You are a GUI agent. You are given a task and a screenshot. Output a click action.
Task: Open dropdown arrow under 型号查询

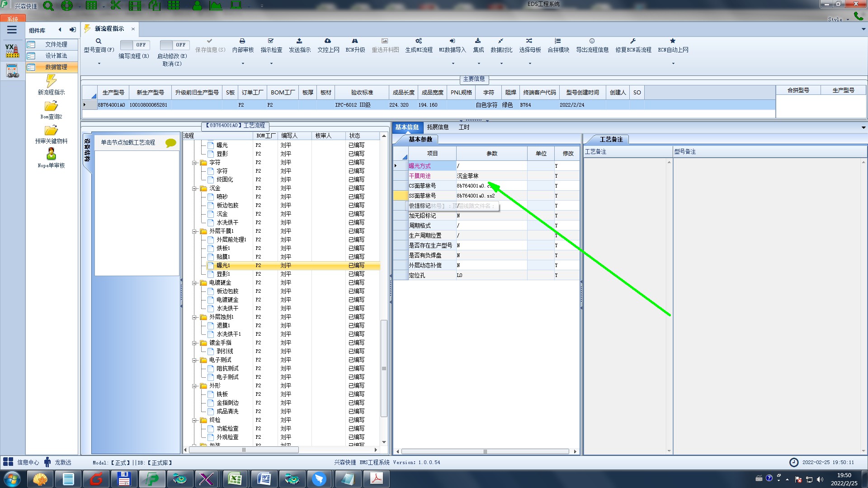click(x=99, y=63)
